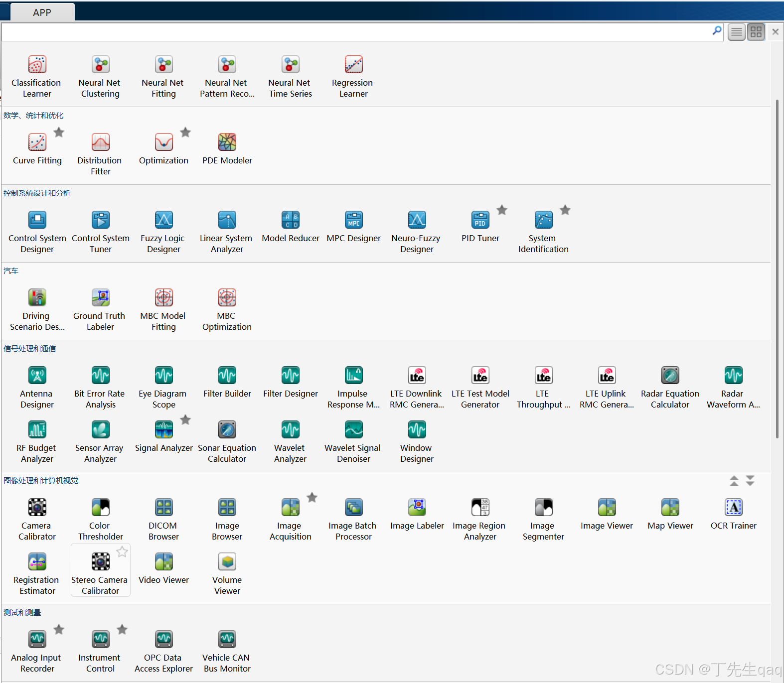The height and width of the screenshot is (683, 784).
Task: Click the search magnifier icon
Action: (717, 31)
